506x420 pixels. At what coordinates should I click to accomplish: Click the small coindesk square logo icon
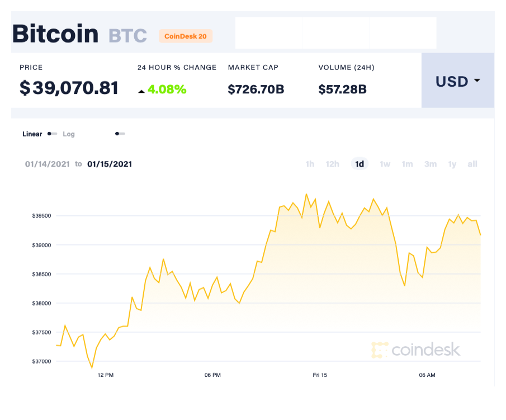click(x=381, y=350)
